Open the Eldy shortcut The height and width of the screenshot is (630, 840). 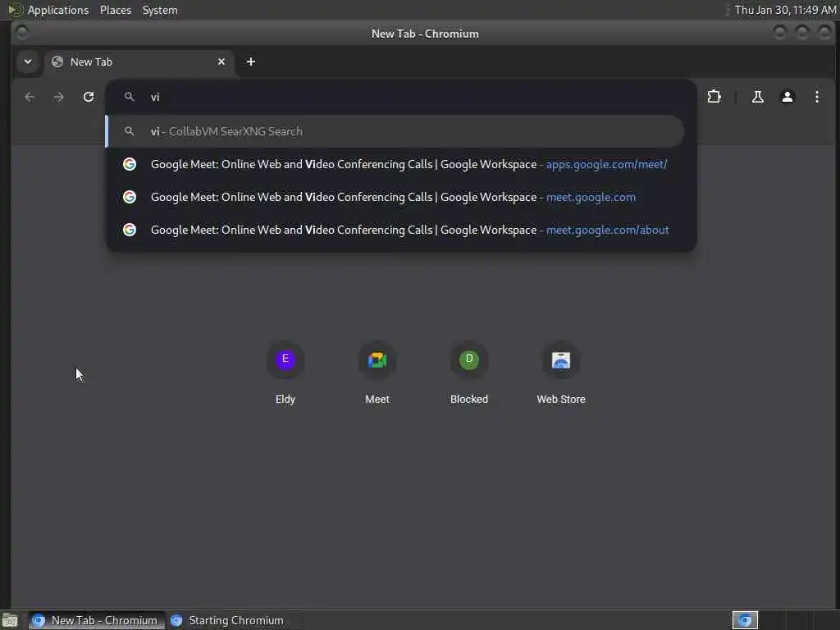pos(285,373)
